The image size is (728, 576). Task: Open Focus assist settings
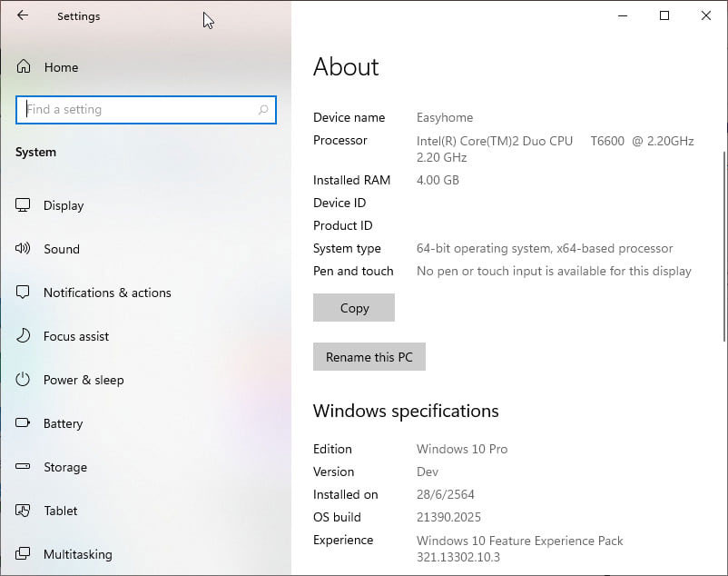click(23, 336)
